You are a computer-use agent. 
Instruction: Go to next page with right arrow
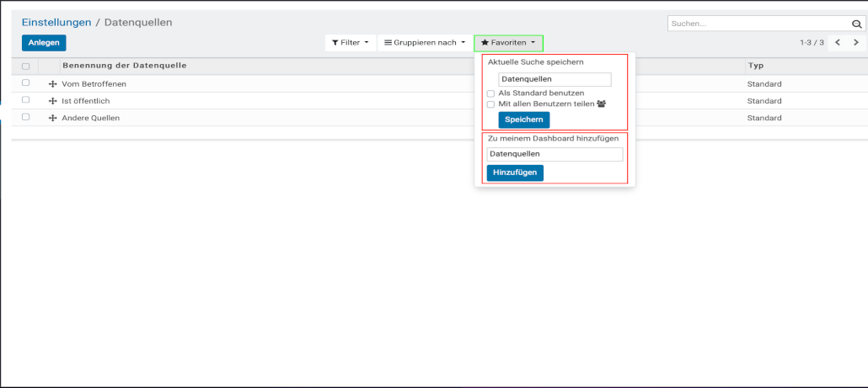pyautogui.click(x=856, y=42)
